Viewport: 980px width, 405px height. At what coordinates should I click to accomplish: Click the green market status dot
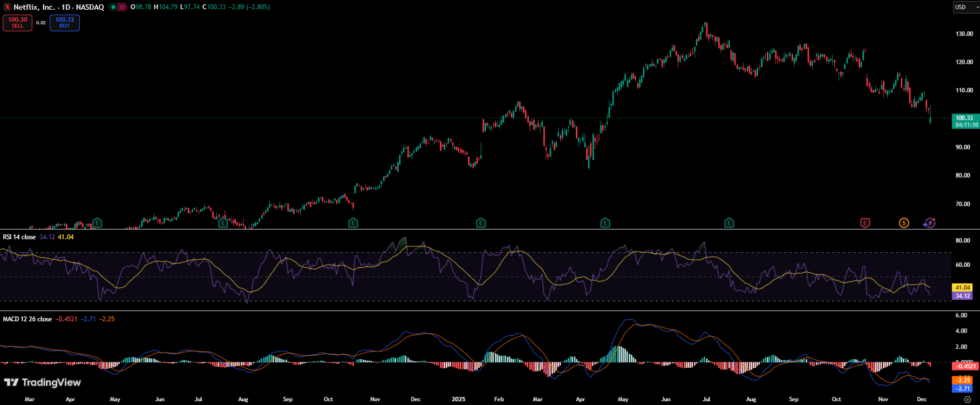tap(113, 7)
